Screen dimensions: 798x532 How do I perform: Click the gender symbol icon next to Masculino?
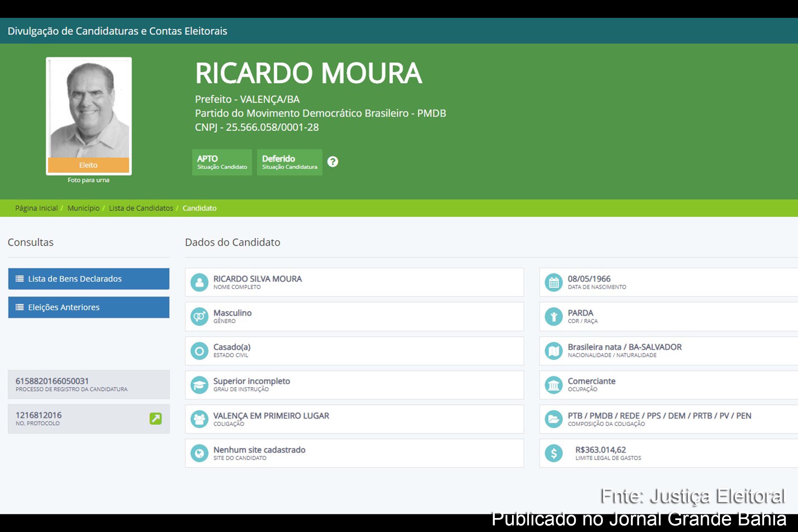(x=200, y=316)
